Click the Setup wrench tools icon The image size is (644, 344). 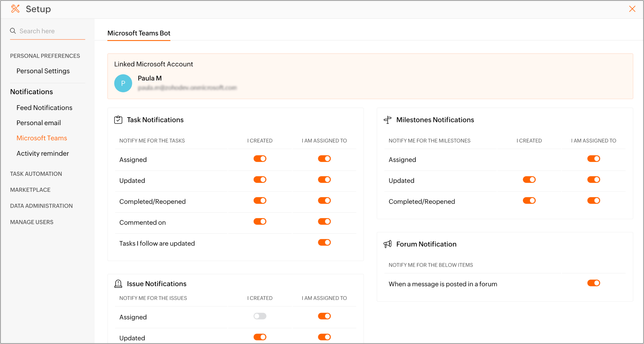pyautogui.click(x=15, y=9)
